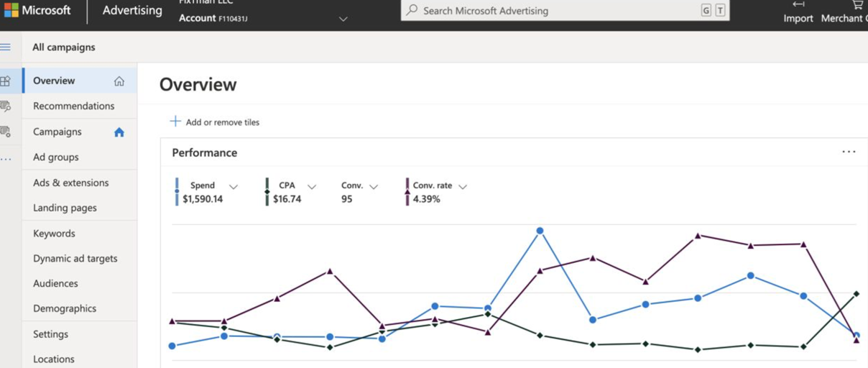The height and width of the screenshot is (368, 868).
Task: Open Locations in the side menu
Action: [80, 359]
